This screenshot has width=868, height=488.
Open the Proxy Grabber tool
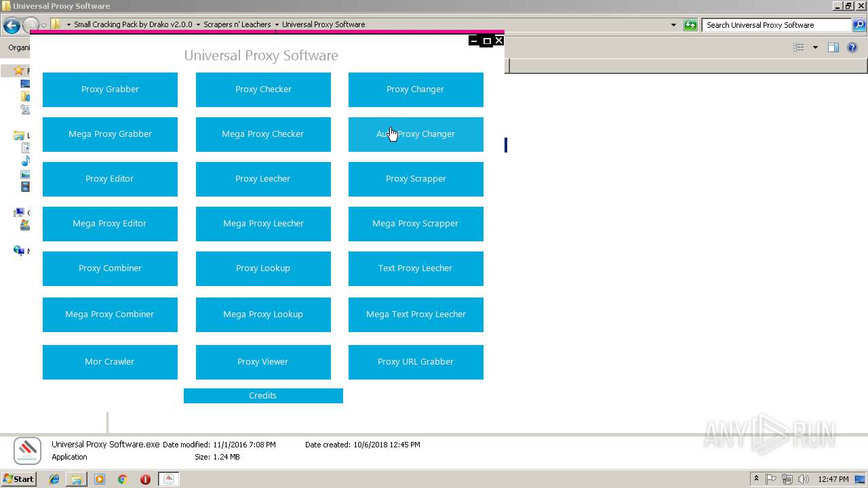[110, 89]
